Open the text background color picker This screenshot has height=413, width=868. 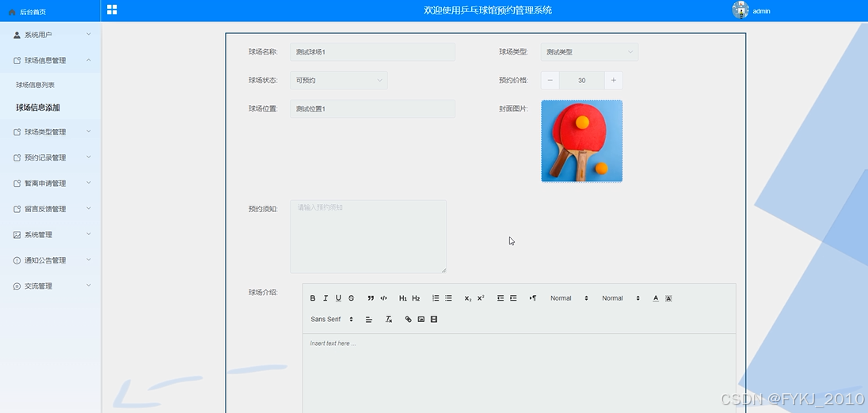[668, 298]
